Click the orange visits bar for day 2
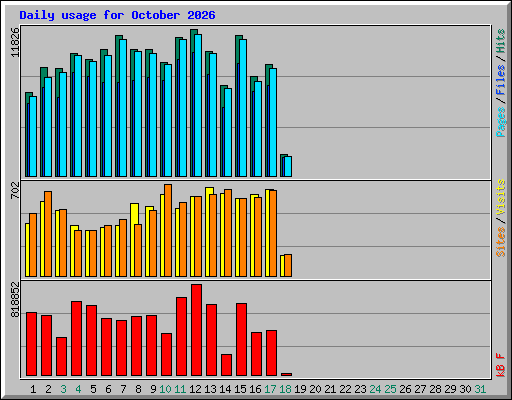Screen dimensions: 512x400 (x=48, y=234)
